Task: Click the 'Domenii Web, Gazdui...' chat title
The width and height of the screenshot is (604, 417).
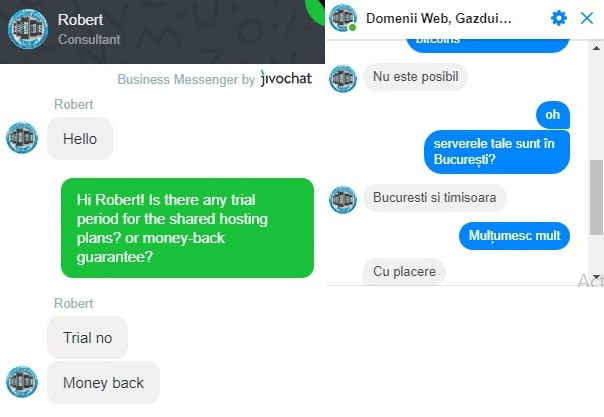Action: click(x=439, y=18)
